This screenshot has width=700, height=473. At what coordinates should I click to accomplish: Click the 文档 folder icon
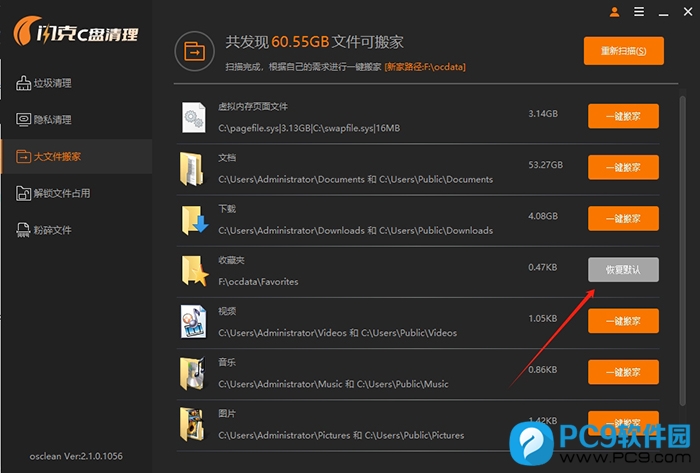[x=192, y=169]
